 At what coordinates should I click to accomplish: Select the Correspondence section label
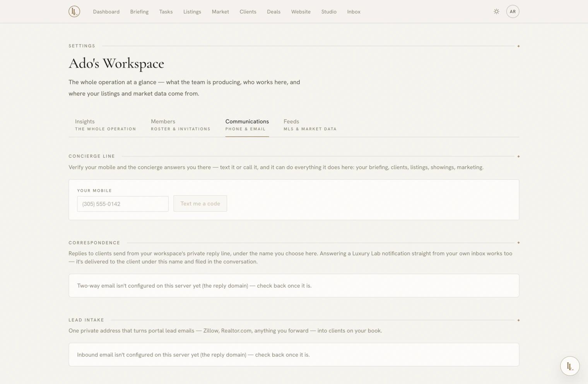coord(94,243)
